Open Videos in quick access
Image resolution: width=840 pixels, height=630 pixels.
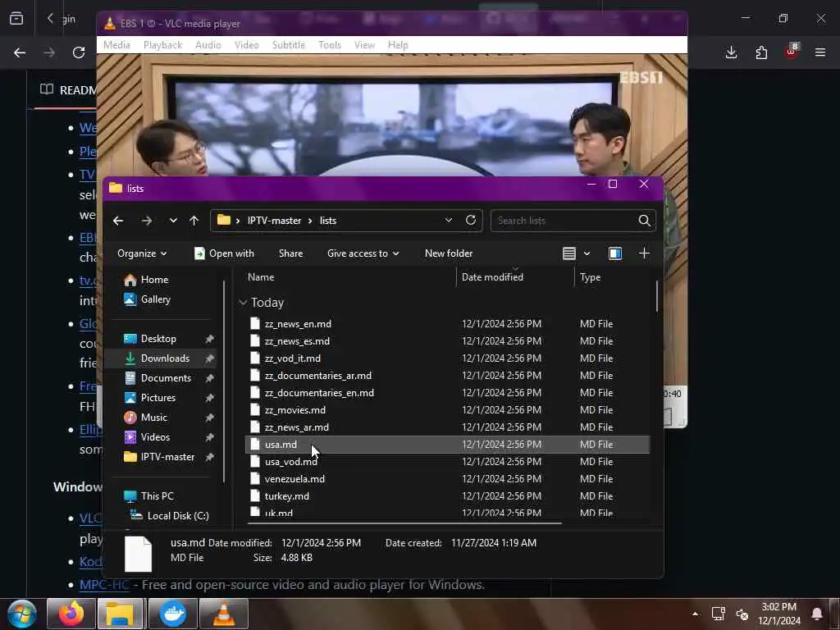[x=148, y=437]
